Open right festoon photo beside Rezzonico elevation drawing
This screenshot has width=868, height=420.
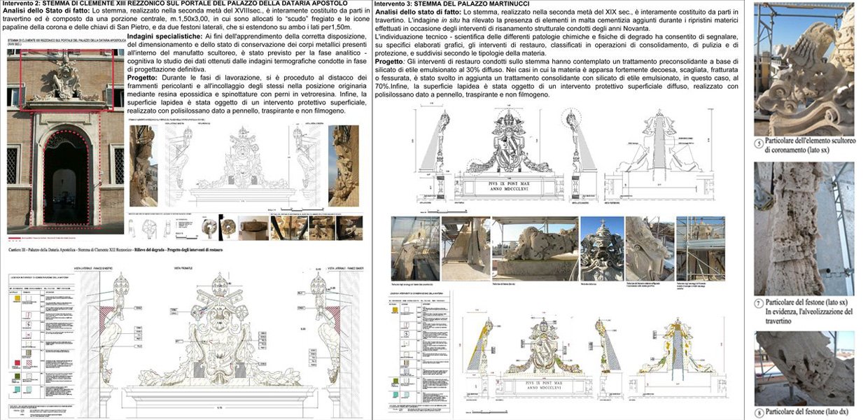tap(343, 166)
